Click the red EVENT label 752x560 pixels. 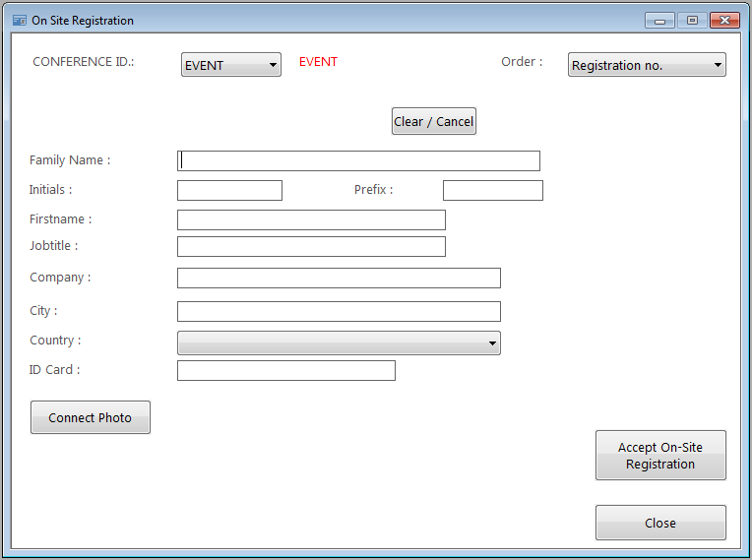(x=318, y=62)
